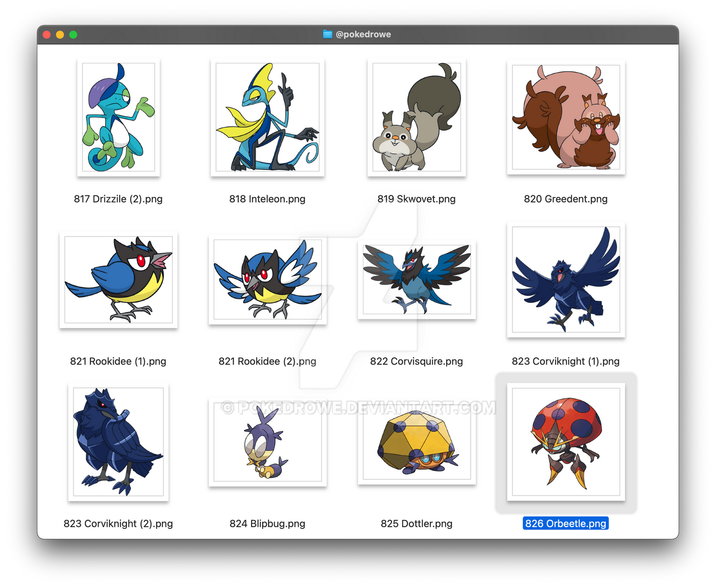Viewport: 716px width, 588px height.
Task: Click the file name '818 Inteleon.png'
Action: click(267, 199)
